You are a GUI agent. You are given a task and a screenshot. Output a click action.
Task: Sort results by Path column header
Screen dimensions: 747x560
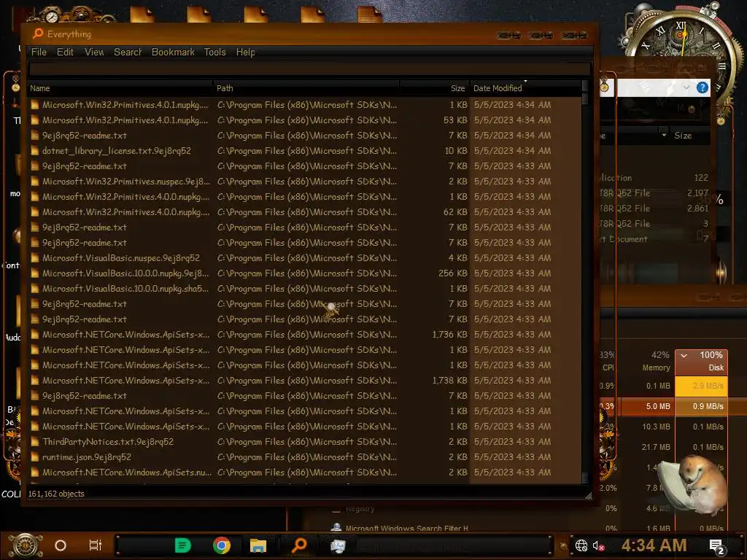point(306,88)
